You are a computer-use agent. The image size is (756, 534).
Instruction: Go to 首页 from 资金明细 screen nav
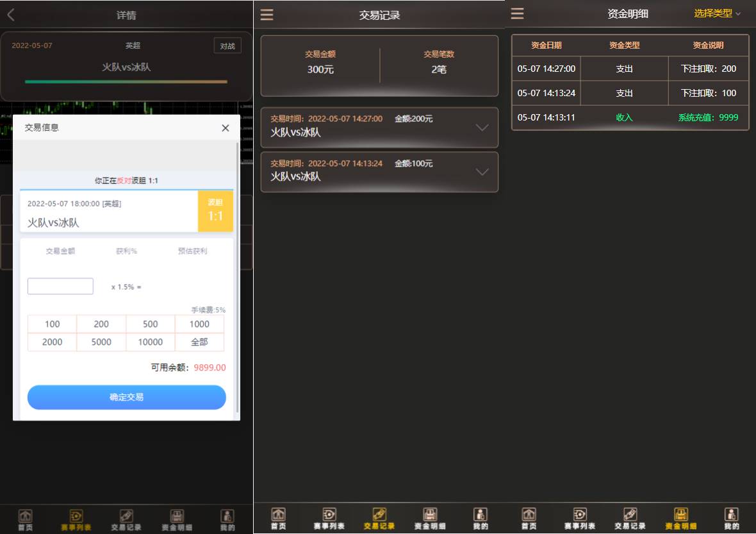529,519
